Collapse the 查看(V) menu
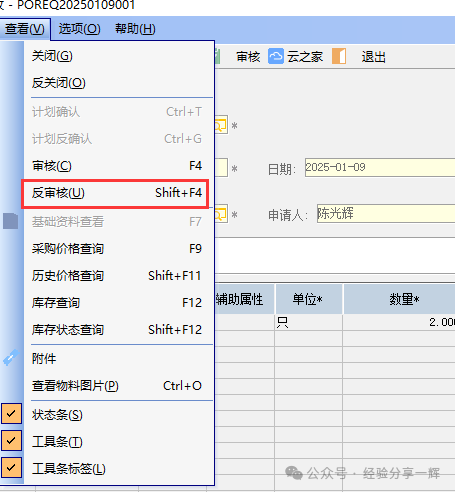The image size is (455, 492). (25, 29)
